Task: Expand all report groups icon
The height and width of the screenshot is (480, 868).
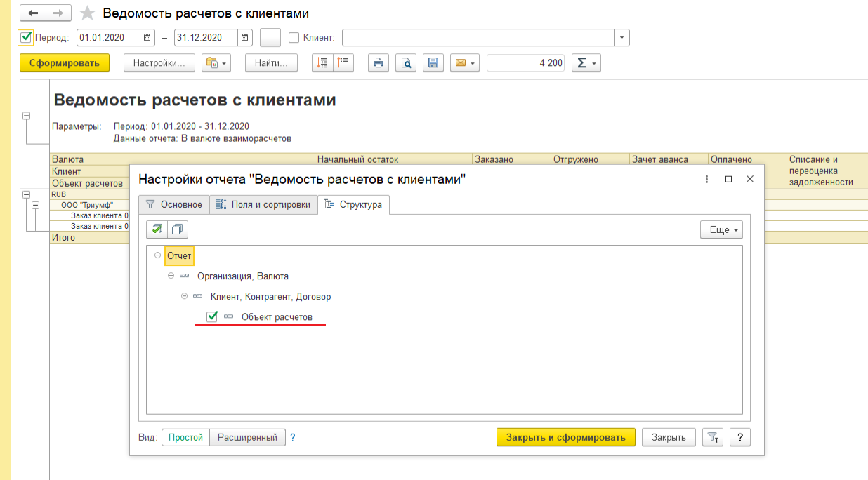Action: 322,63
